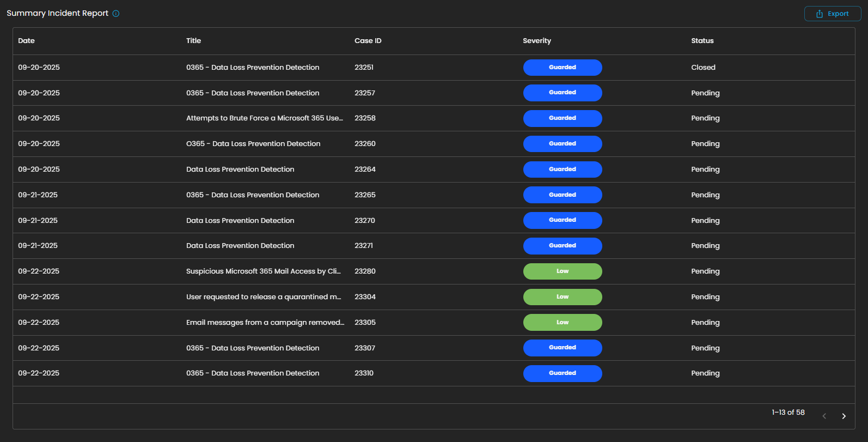Click the Case ID column header
Viewport: 868px width, 442px height.
(x=368, y=41)
